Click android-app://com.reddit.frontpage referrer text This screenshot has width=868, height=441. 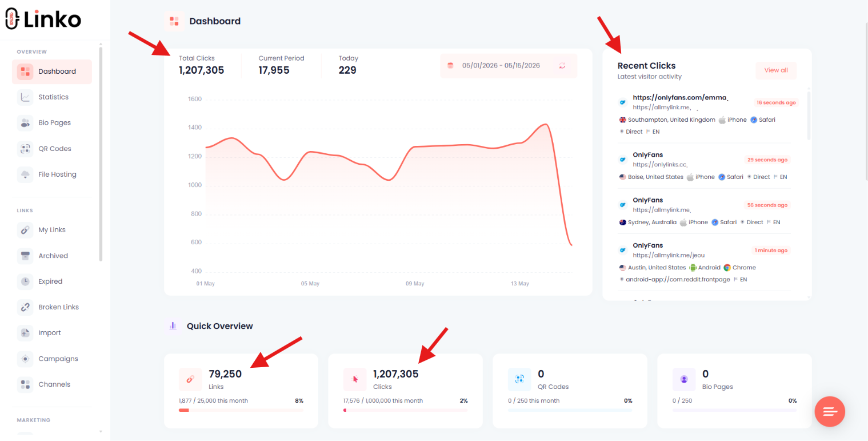678,280
